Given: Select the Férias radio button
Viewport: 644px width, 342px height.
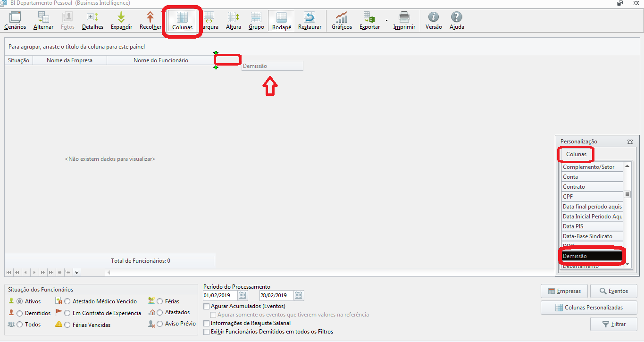Looking at the screenshot, I should (160, 301).
